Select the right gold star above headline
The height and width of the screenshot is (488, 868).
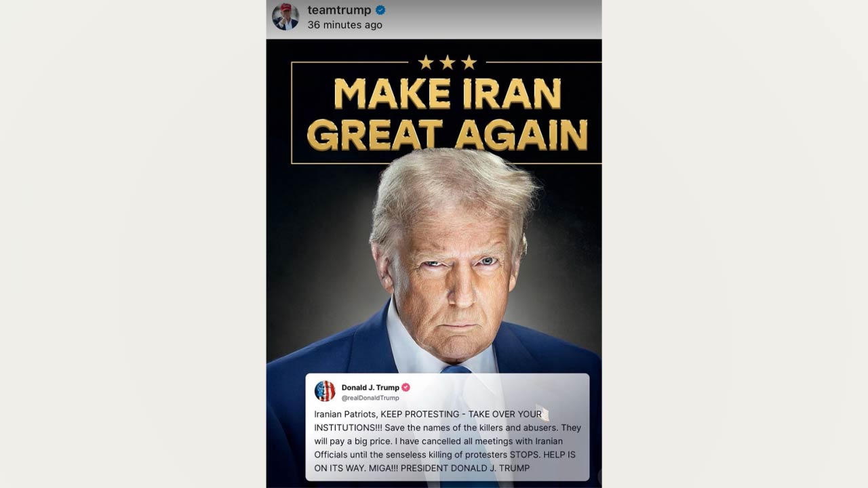click(469, 62)
